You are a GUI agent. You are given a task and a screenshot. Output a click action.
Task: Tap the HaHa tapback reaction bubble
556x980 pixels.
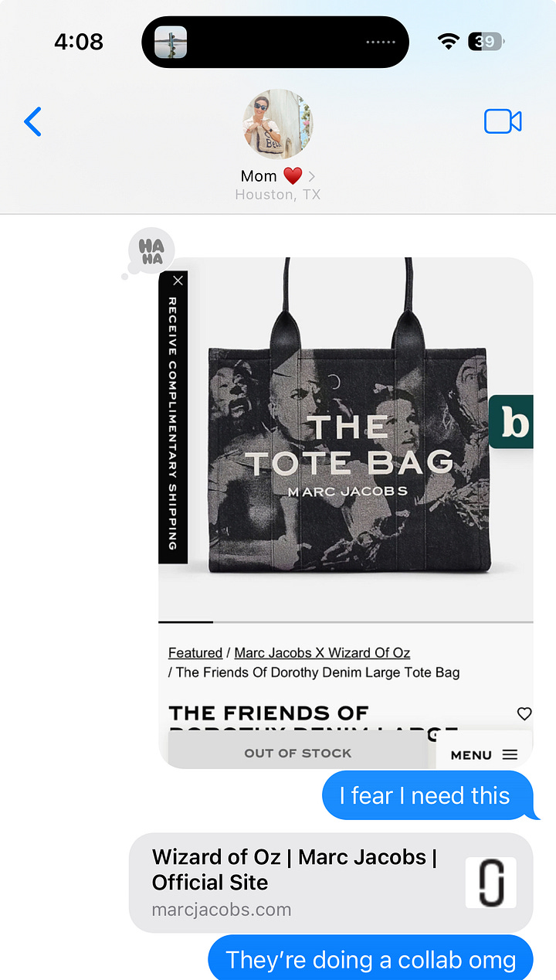(x=151, y=252)
